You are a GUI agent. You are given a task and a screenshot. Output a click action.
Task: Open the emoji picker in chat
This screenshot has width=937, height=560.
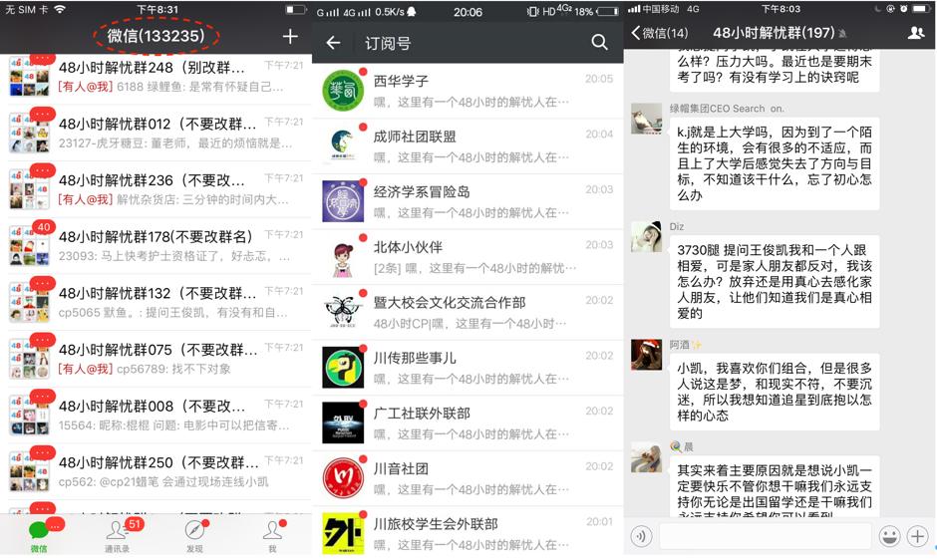point(889,536)
